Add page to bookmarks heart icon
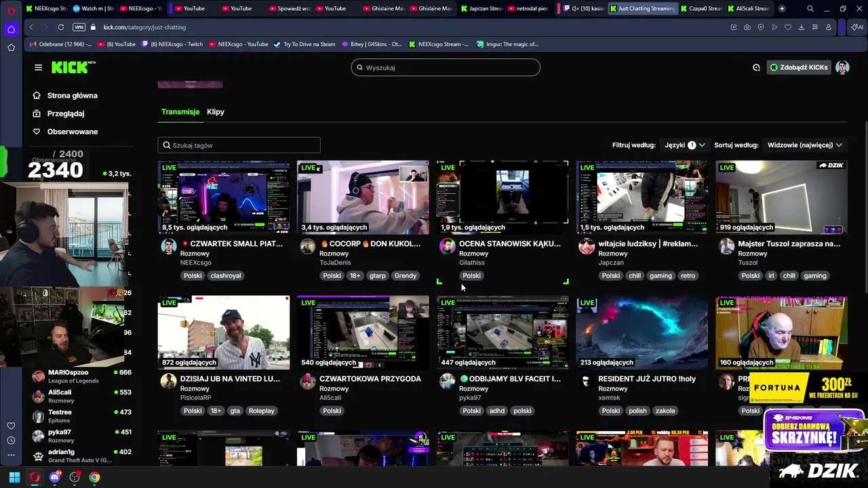The width and height of the screenshot is (868, 488). 787,27
